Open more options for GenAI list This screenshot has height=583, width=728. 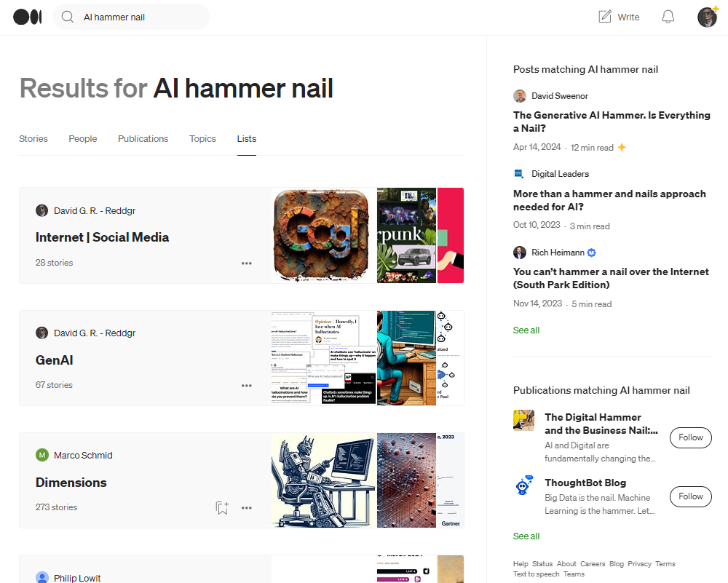[x=247, y=385]
